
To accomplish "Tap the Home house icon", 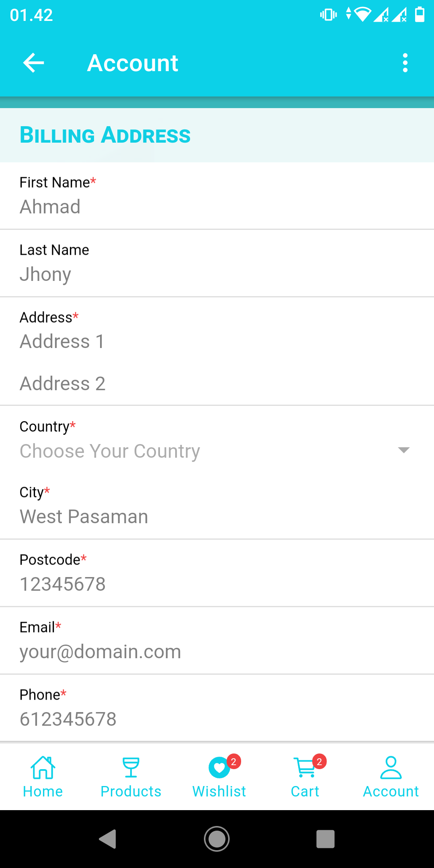I will pos(43,768).
